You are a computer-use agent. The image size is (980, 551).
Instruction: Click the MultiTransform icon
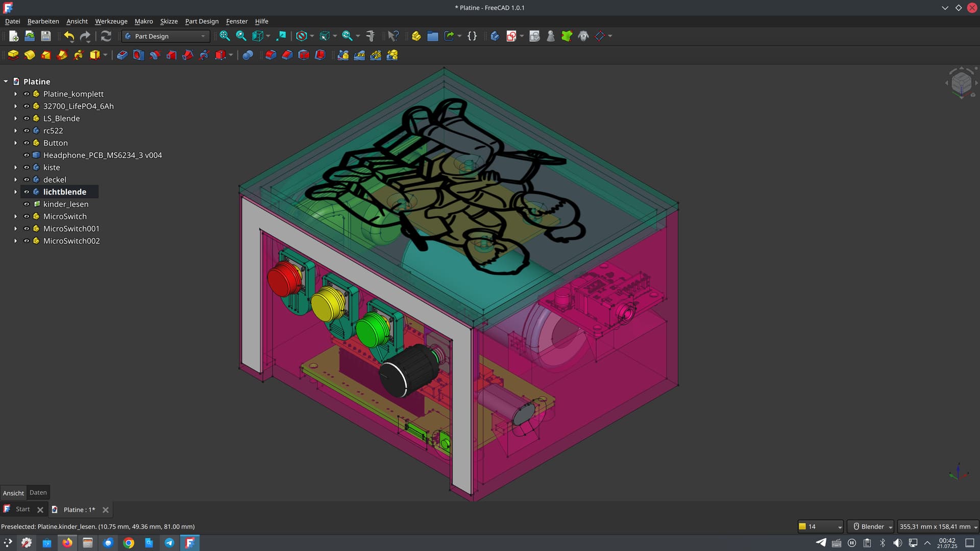392,55
